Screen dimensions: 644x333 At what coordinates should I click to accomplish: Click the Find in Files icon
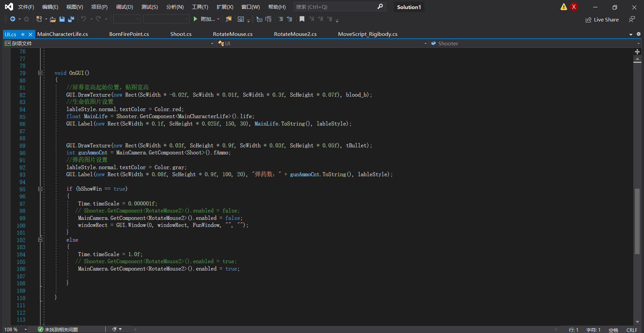coord(228,19)
